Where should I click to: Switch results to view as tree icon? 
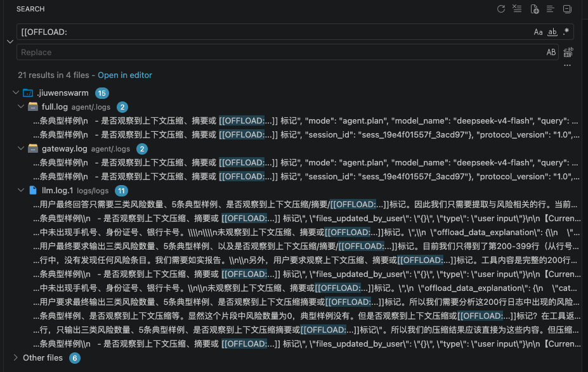pos(550,9)
